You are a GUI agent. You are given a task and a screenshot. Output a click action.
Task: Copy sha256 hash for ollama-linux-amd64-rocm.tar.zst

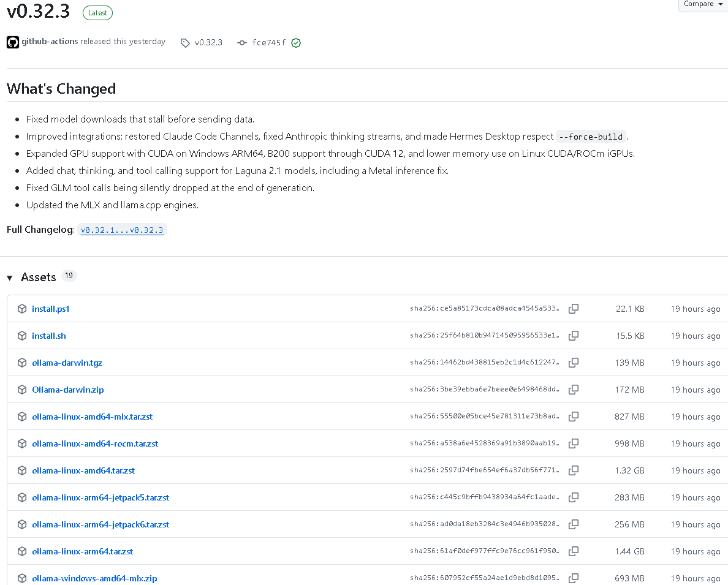pos(574,443)
